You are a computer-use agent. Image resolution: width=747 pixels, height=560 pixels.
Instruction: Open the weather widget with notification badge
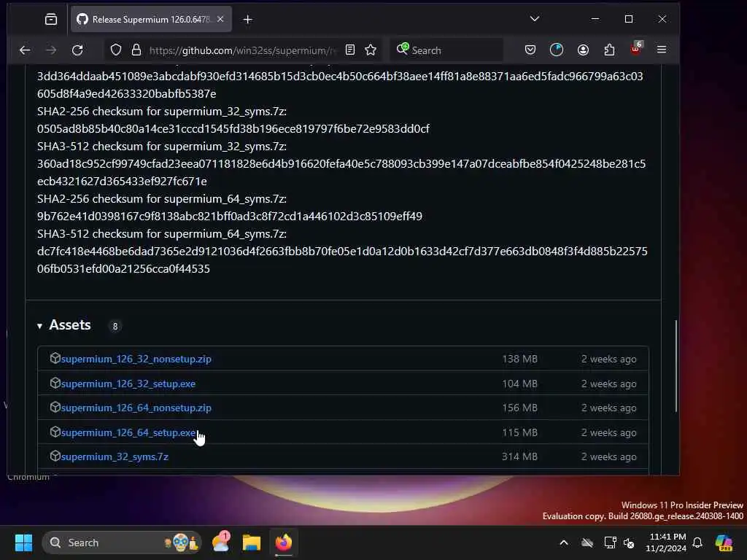pos(221,542)
